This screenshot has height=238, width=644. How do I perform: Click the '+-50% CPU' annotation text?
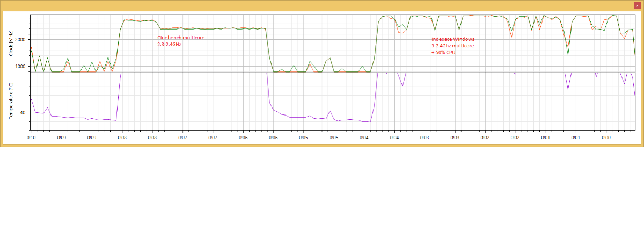click(x=443, y=53)
